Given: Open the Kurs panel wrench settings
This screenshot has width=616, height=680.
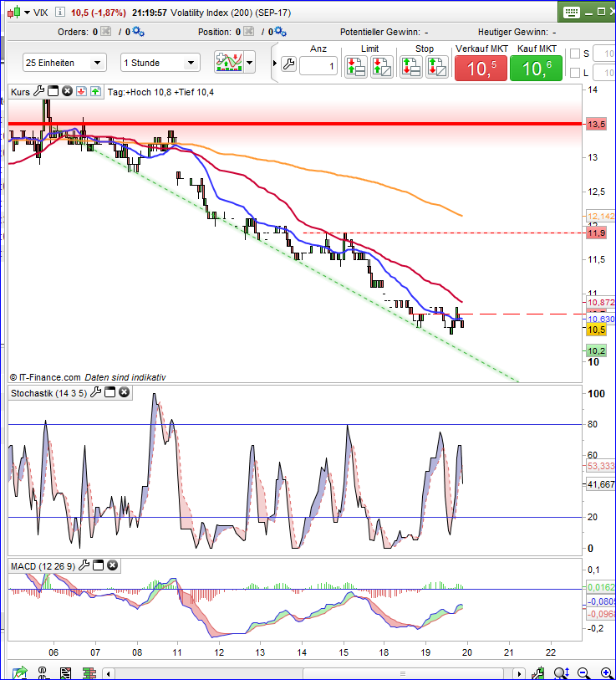Looking at the screenshot, I should (38, 91).
